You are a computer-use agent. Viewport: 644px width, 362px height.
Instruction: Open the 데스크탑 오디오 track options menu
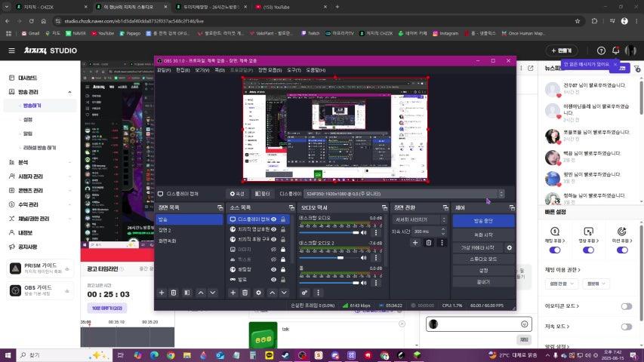click(376, 233)
